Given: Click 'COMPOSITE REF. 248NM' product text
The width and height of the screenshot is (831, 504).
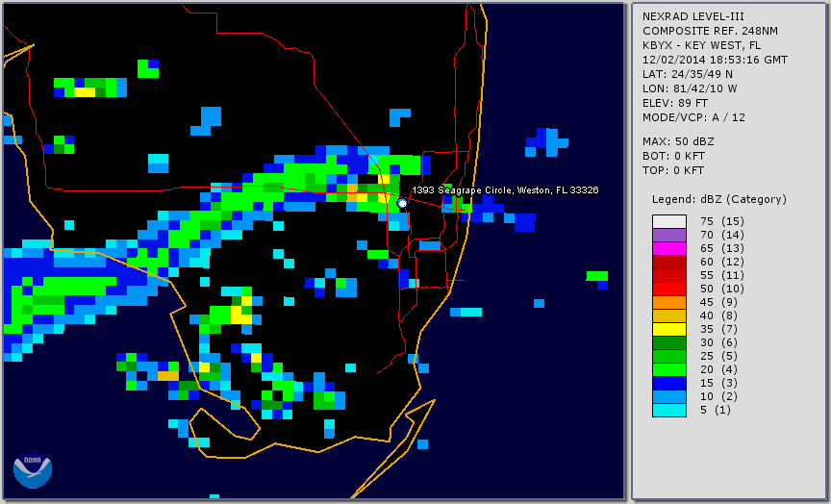Looking at the screenshot, I should [710, 31].
